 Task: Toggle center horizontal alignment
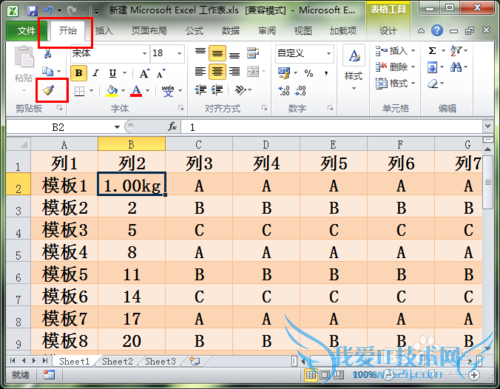(217, 71)
